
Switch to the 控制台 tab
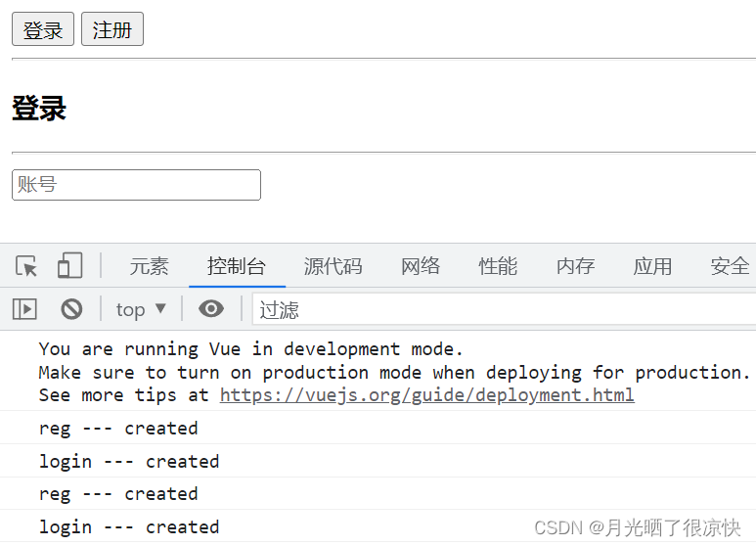pos(237,266)
